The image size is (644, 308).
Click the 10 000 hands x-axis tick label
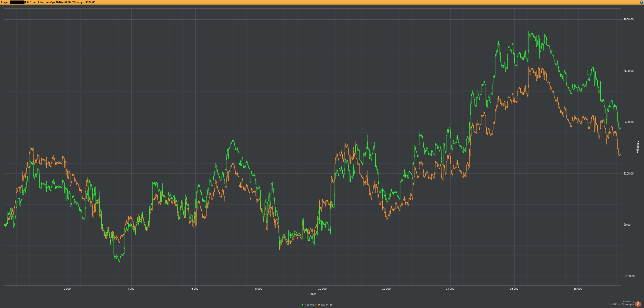322,289
